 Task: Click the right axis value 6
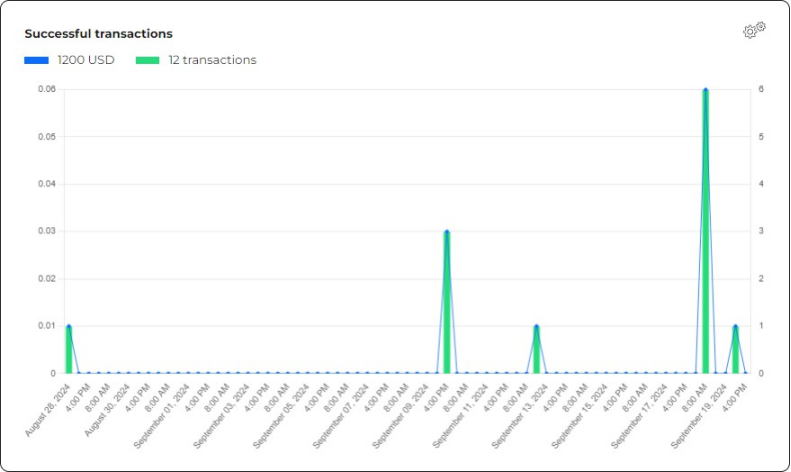(x=761, y=89)
